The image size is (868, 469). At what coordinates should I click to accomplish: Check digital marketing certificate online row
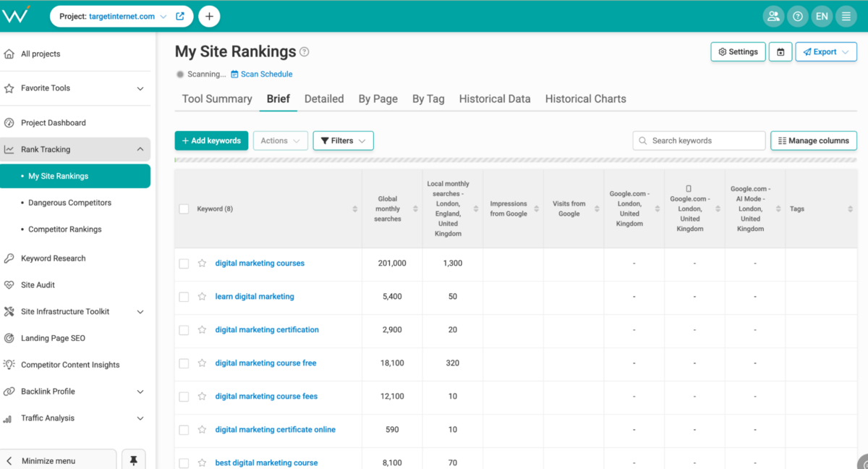tap(184, 430)
